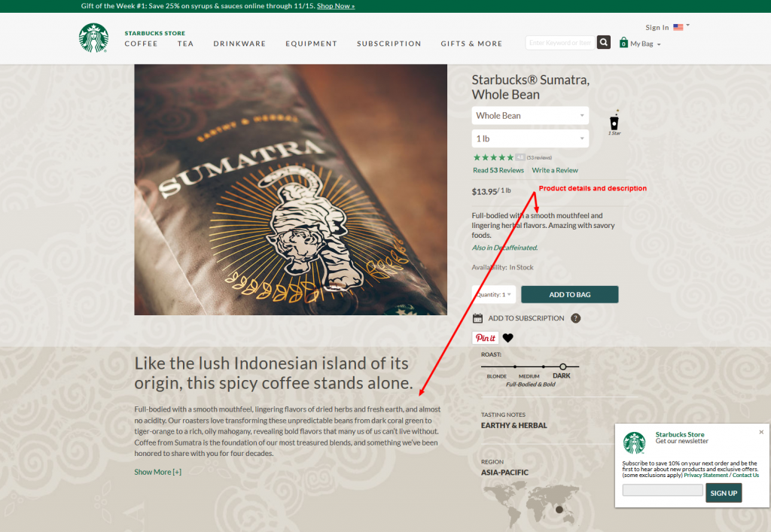Viewport: 771px width, 532px height.
Task: Open the Quantity dropdown
Action: (x=494, y=294)
